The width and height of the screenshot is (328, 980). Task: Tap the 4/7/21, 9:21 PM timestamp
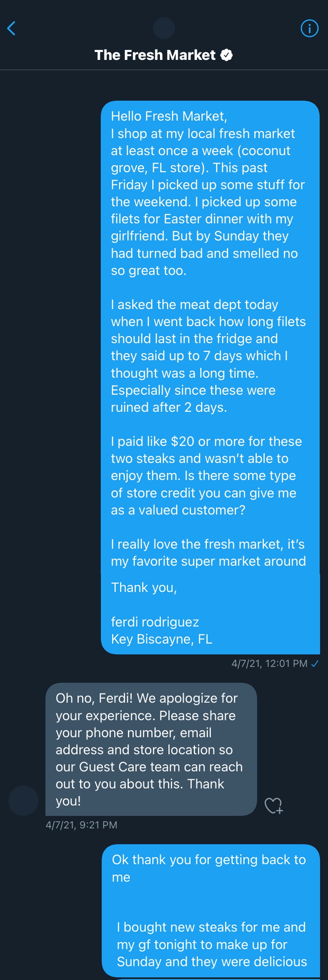82,825
